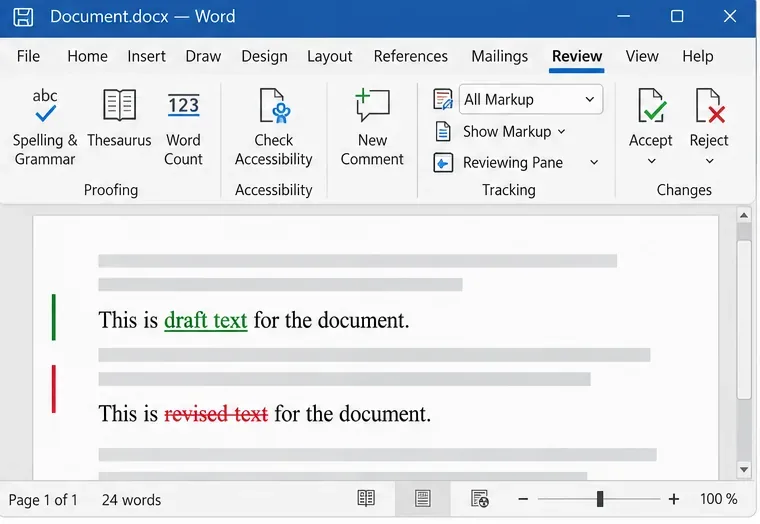Open the Draw tab
760x524 pixels.
(x=203, y=56)
